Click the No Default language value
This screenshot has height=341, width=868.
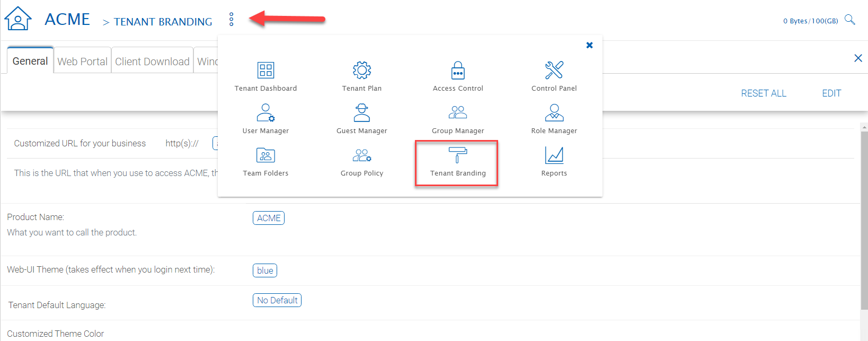tap(277, 300)
